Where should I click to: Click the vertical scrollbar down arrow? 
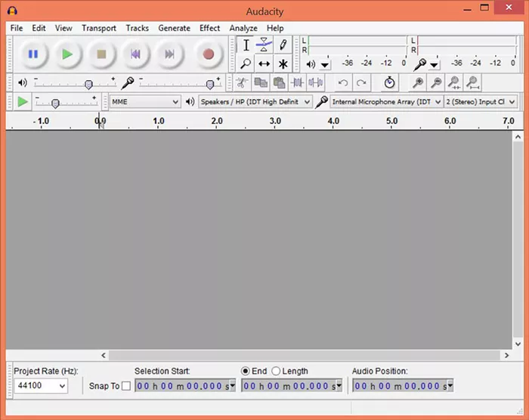(518, 344)
